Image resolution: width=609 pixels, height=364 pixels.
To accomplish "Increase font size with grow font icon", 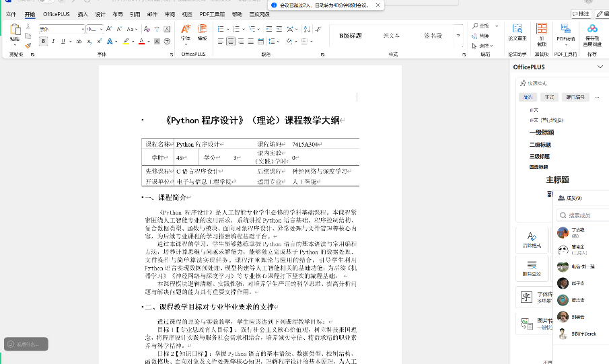I will (x=109, y=29).
